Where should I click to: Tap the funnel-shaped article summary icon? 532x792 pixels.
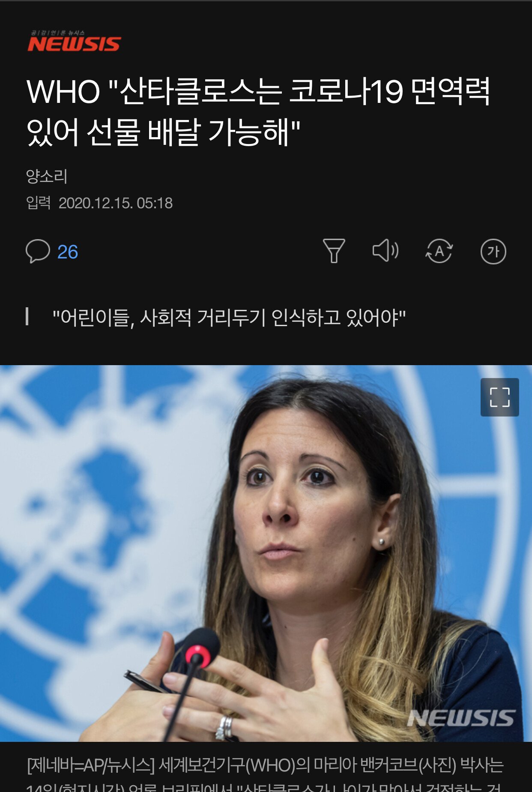[334, 251]
